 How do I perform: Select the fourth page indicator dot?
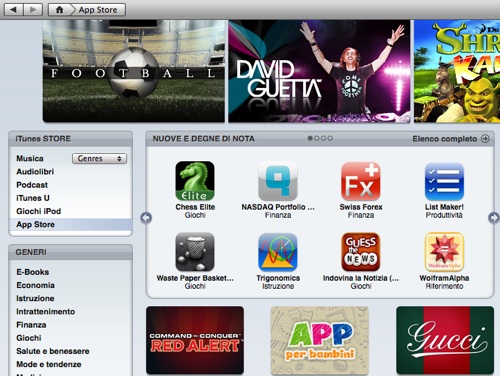coord(330,138)
